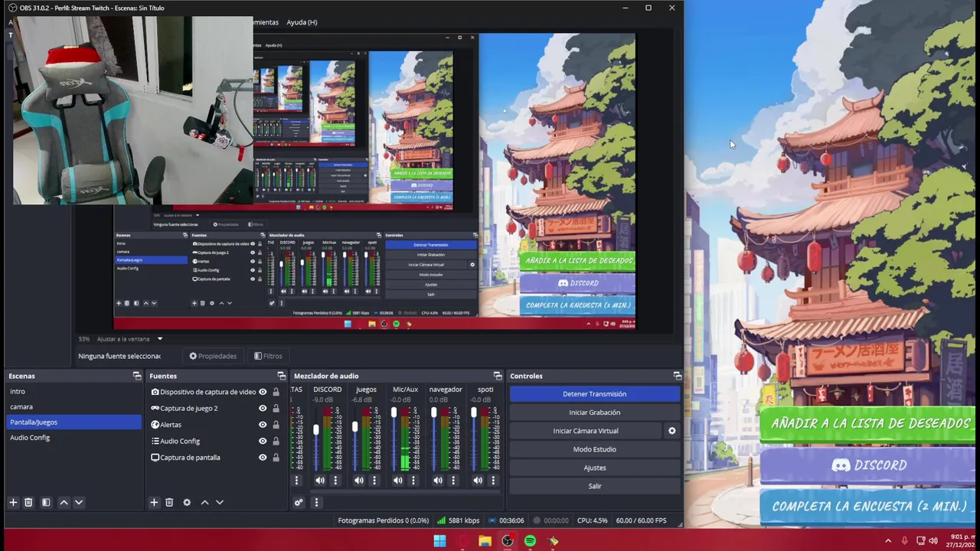Screen dimensions: 980x551
Task: Click the audio mixer horizontal scrollbar
Action: [396, 493]
